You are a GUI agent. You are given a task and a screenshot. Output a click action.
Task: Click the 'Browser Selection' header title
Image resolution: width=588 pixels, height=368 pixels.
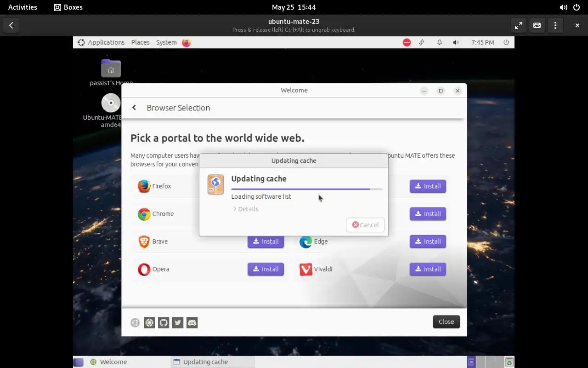(178, 108)
